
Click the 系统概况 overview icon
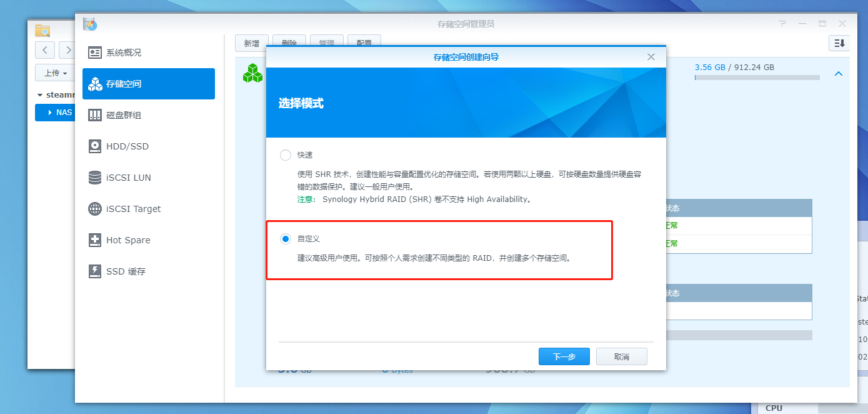click(95, 53)
